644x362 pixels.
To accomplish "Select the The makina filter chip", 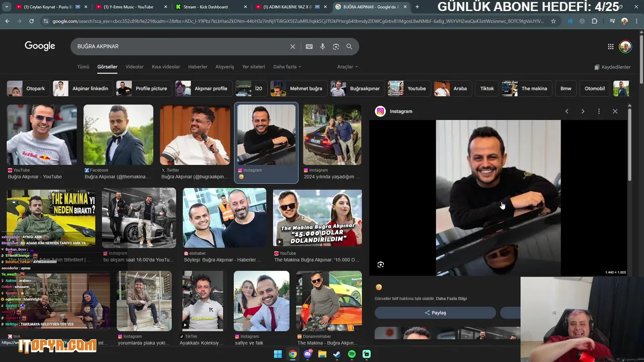I will tap(527, 88).
